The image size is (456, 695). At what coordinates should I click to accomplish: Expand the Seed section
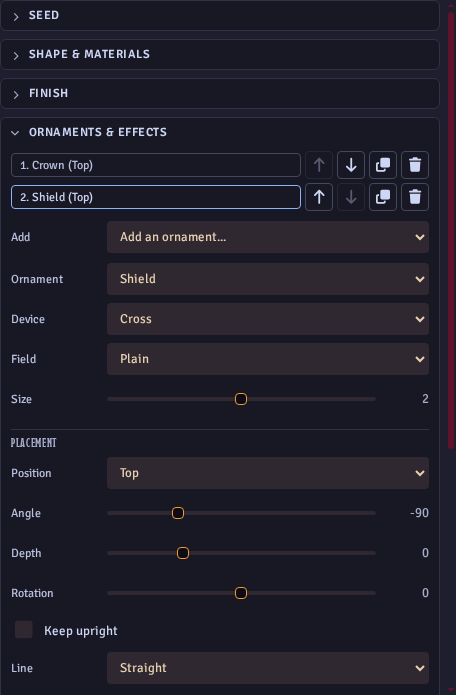click(220, 15)
